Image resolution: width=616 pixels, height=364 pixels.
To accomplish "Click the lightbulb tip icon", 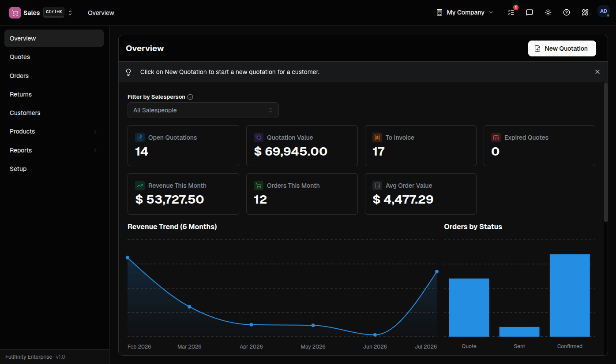I will click(x=129, y=72).
